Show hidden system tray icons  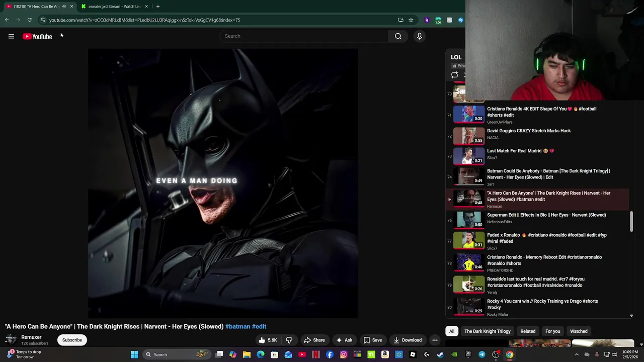(x=577, y=355)
